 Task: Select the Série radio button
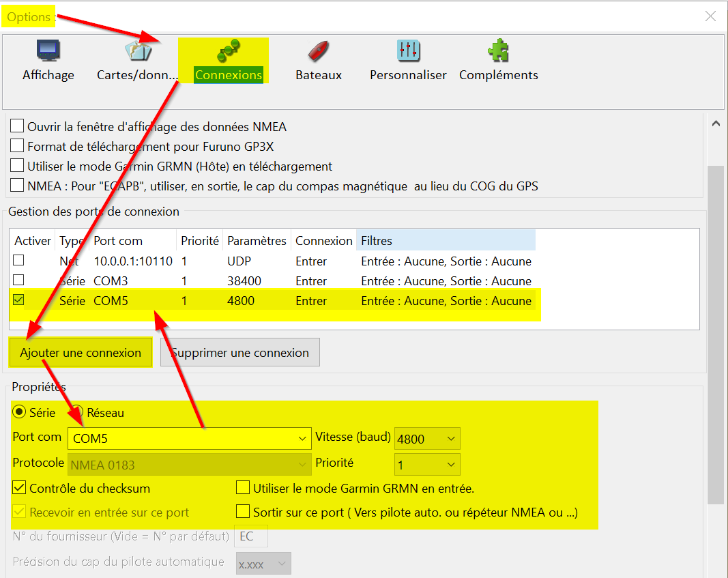pyautogui.click(x=19, y=411)
